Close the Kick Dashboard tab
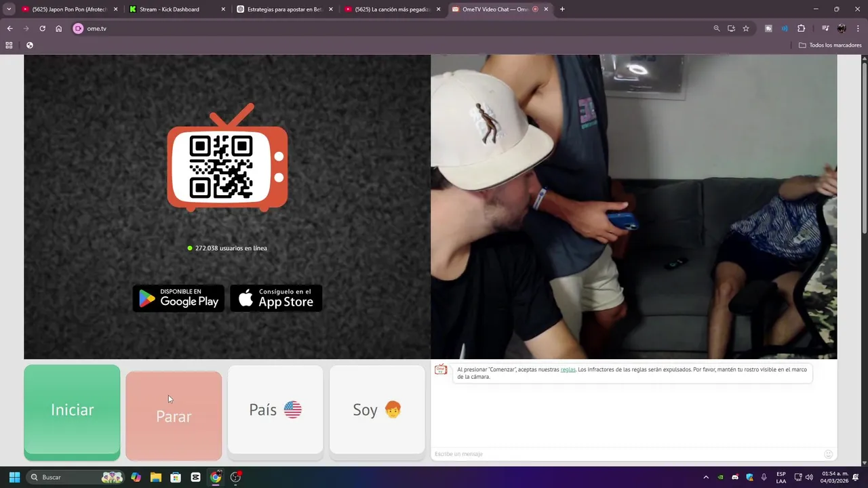Viewport: 868px width, 488px height. pyautogui.click(x=223, y=9)
